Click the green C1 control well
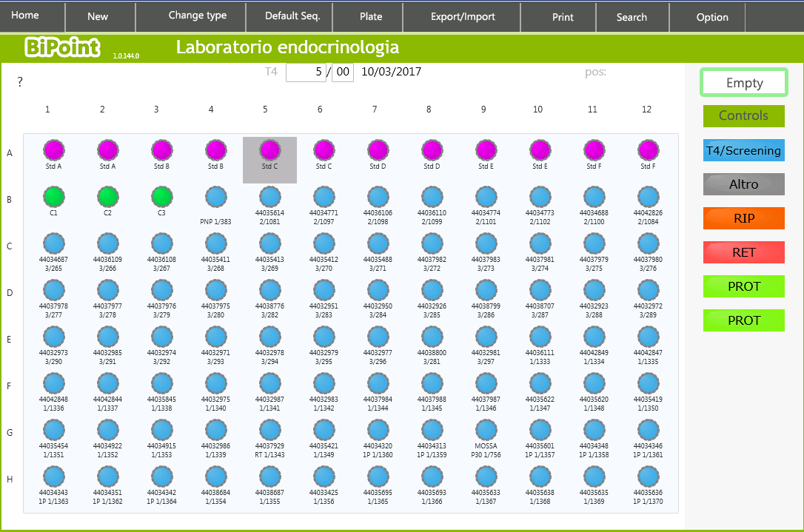This screenshot has width=804, height=532. pos(53,197)
